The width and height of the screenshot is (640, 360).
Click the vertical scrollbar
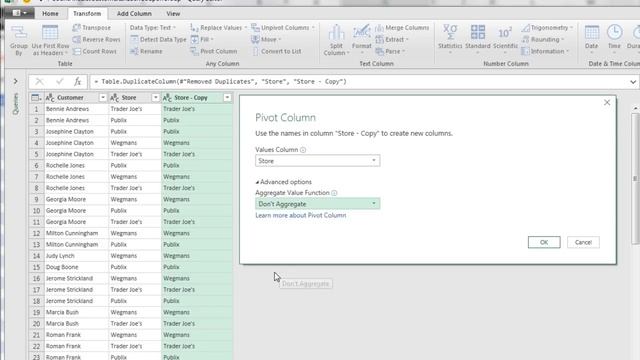click(635, 178)
